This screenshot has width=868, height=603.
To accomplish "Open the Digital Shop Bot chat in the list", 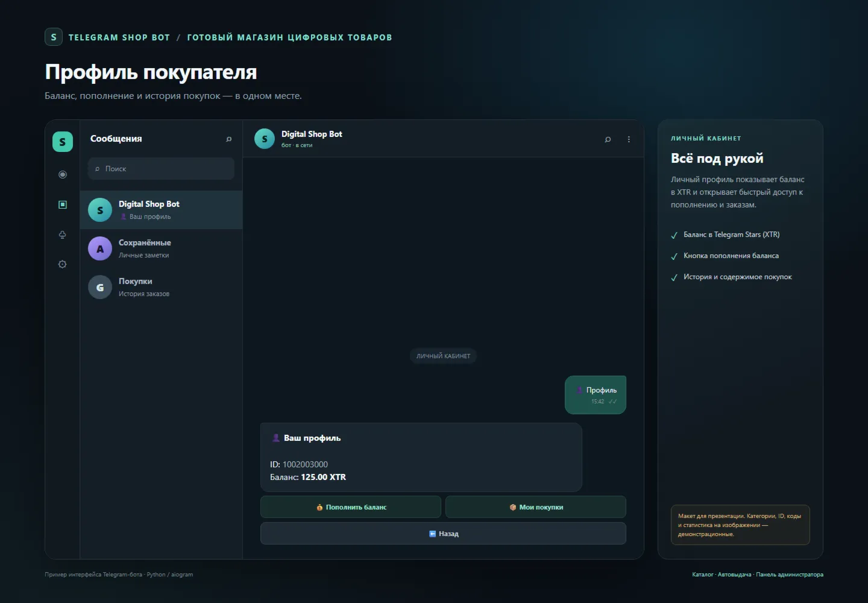I will click(161, 210).
